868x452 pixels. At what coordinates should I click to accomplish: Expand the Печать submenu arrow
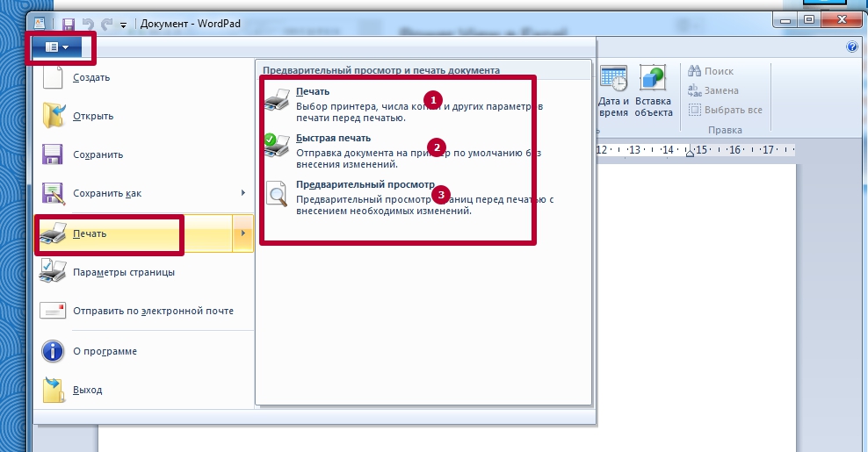click(243, 233)
